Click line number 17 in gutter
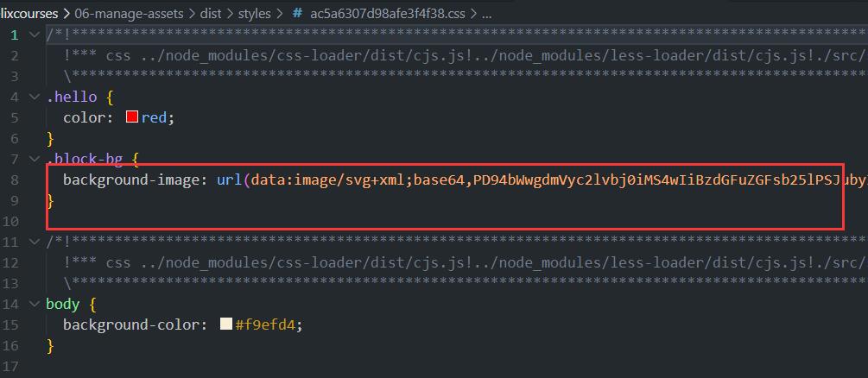Viewport: 868px width, 378px height. [10, 366]
